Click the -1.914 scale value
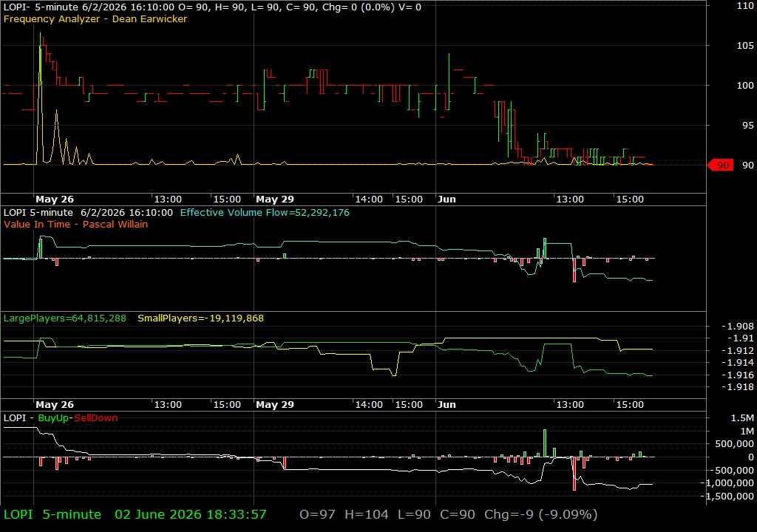This screenshot has width=757, height=532. (x=737, y=363)
